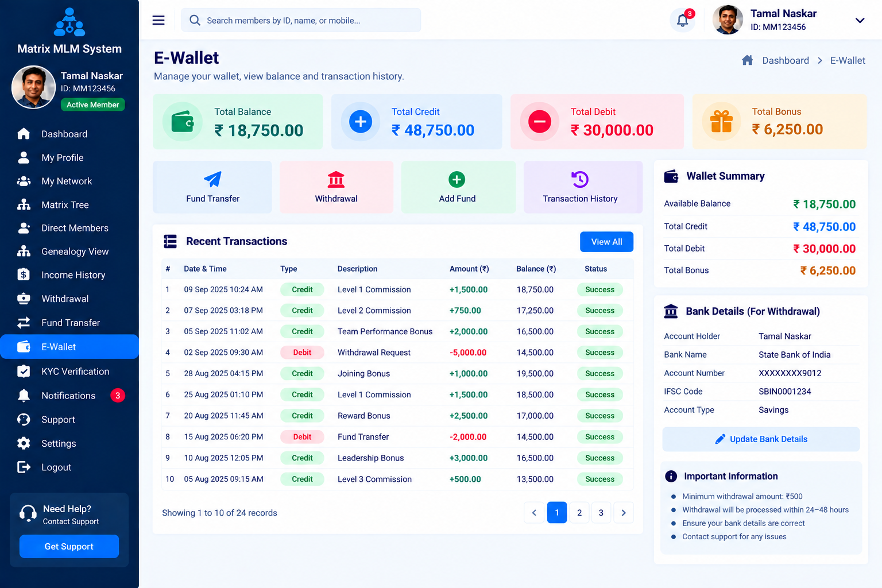Go to previous page of transactions
The image size is (882, 588).
[534, 513]
